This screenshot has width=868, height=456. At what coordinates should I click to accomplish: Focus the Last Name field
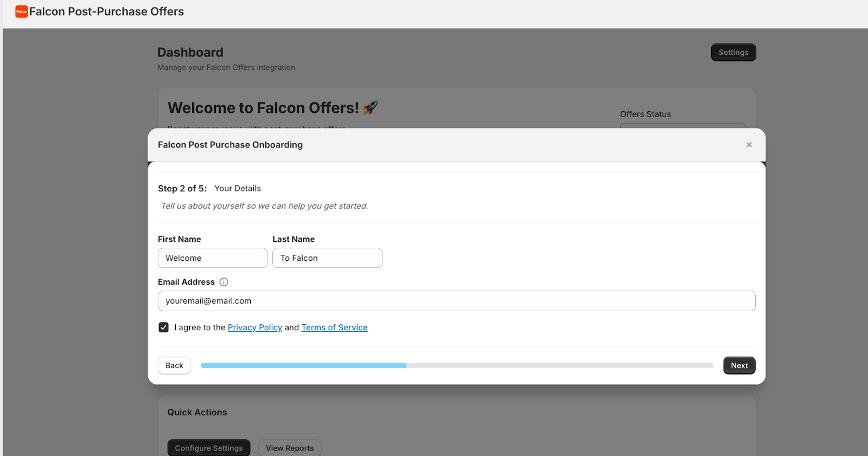point(327,258)
